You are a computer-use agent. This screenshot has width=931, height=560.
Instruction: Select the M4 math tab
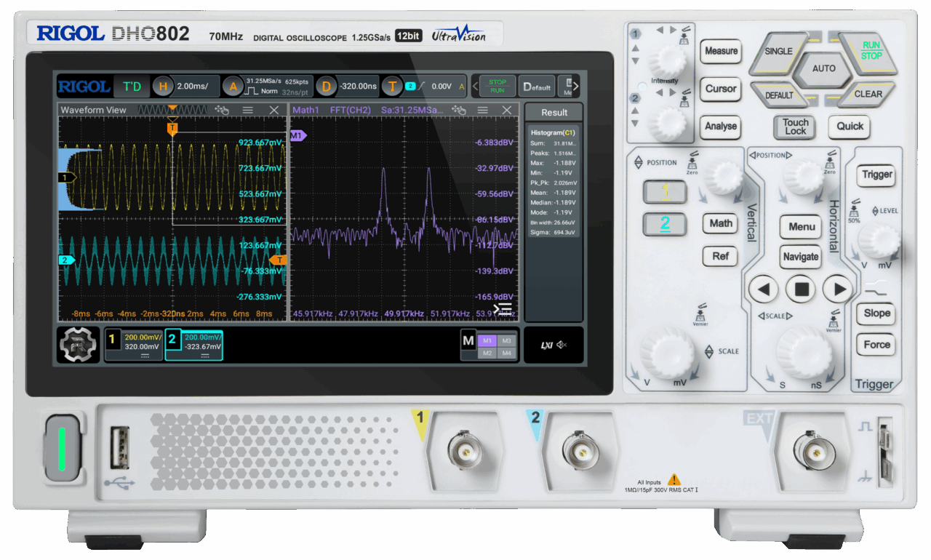tap(507, 353)
